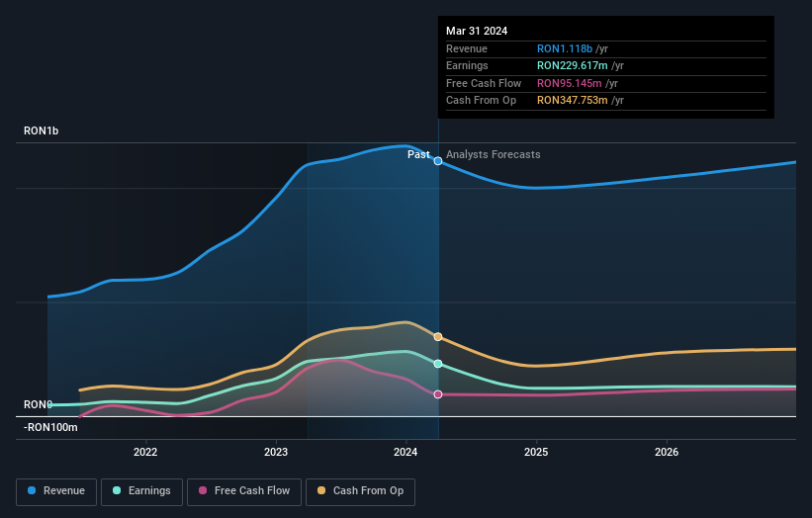Toggle the Earnings legend series
This screenshot has height=518, width=812.
(141, 491)
